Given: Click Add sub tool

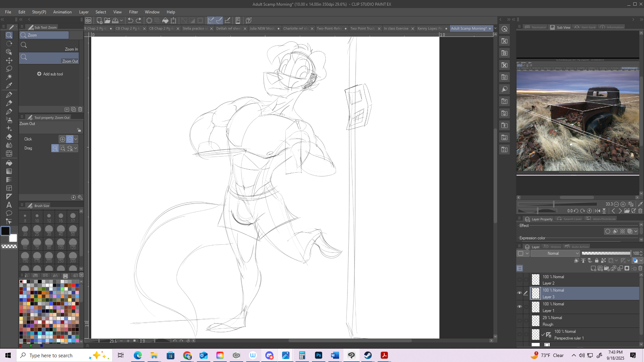Looking at the screenshot, I should pos(50,74).
